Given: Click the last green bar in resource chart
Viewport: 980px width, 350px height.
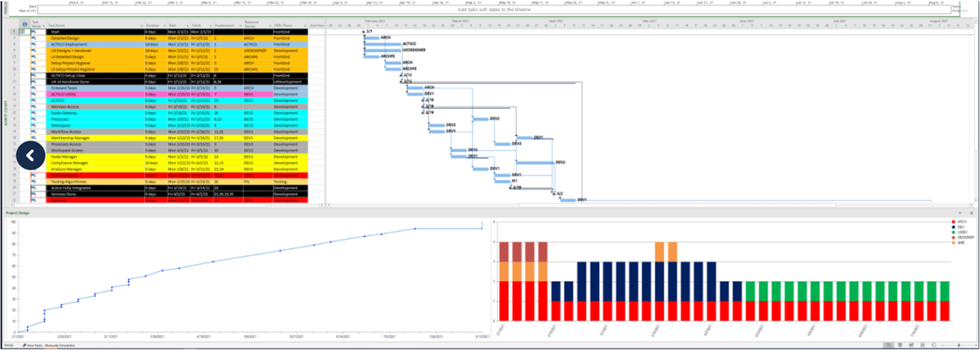Looking at the screenshot, I should point(944,291).
